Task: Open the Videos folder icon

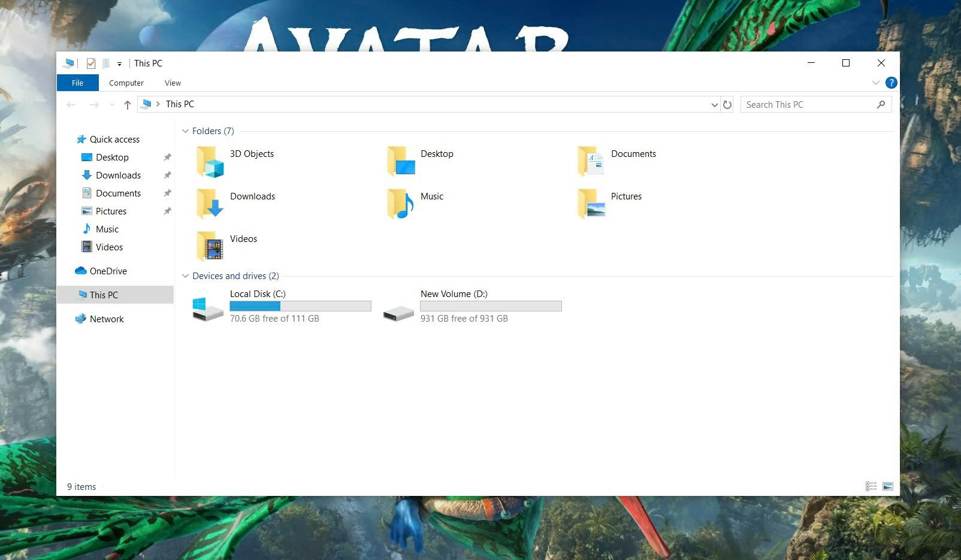Action: pyautogui.click(x=210, y=246)
